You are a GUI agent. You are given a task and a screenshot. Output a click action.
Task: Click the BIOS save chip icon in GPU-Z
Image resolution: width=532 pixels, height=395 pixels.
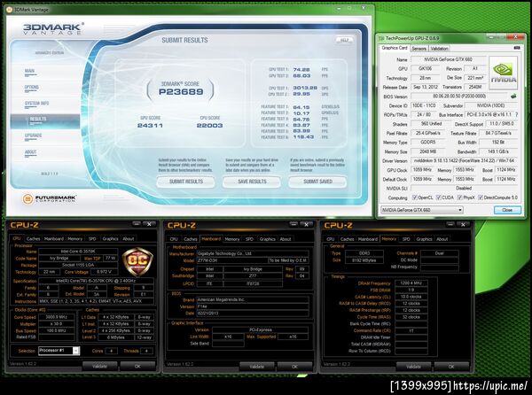tap(513, 97)
